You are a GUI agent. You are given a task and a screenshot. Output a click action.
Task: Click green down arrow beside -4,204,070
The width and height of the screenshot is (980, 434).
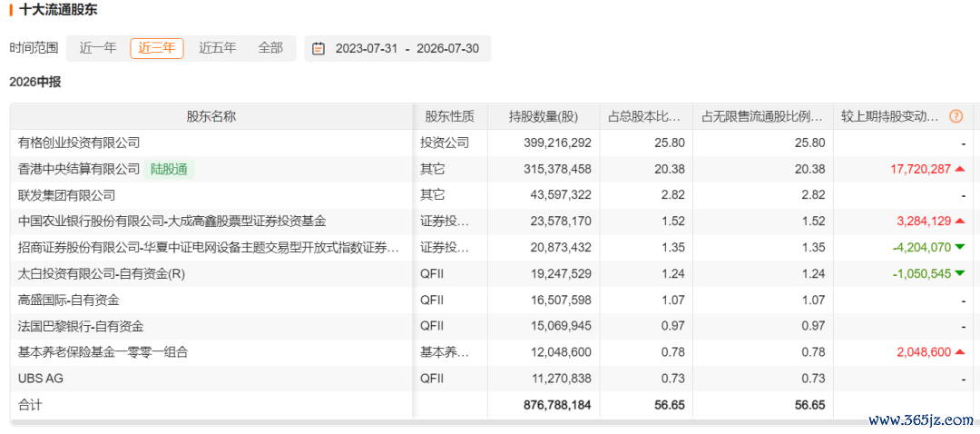coord(960,248)
